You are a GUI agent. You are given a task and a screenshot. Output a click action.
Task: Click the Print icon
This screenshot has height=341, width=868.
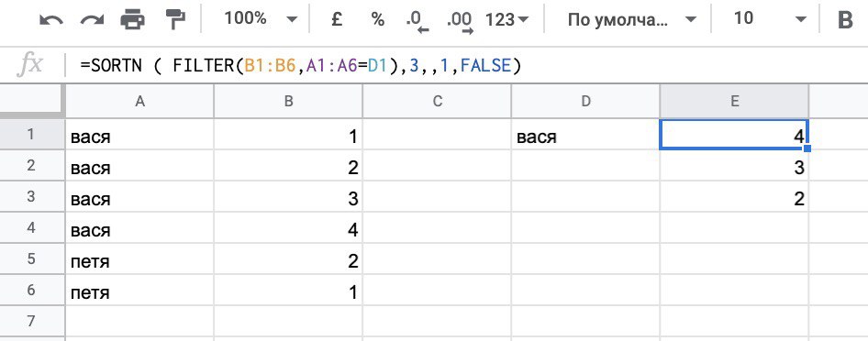133,20
